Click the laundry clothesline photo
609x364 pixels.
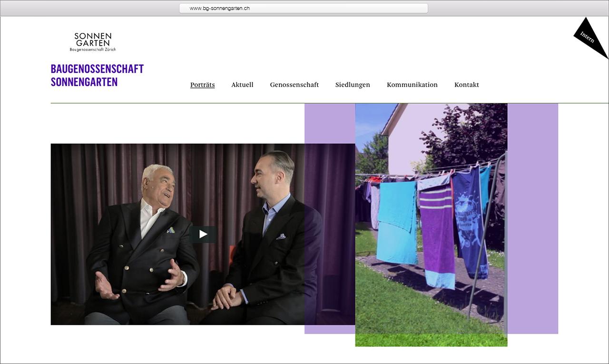point(431,225)
